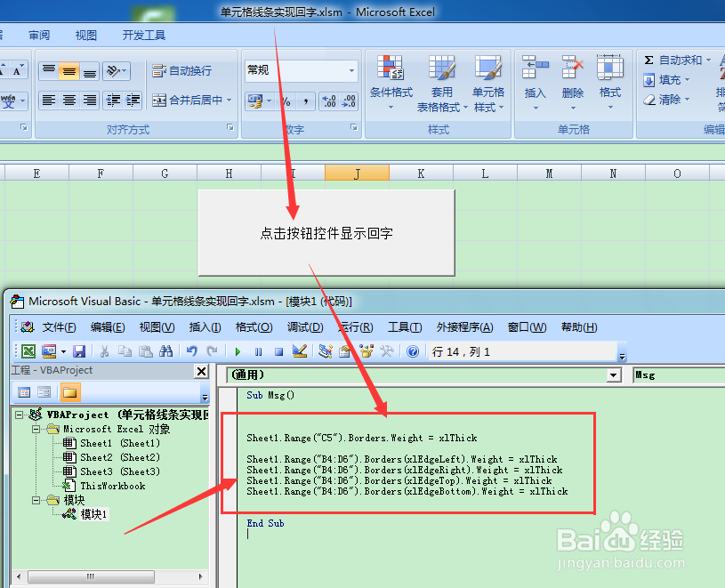This screenshot has width=725, height=588.
Task: Toggle Wrap Text (自动换行) in ribbon
Action: click(181, 71)
